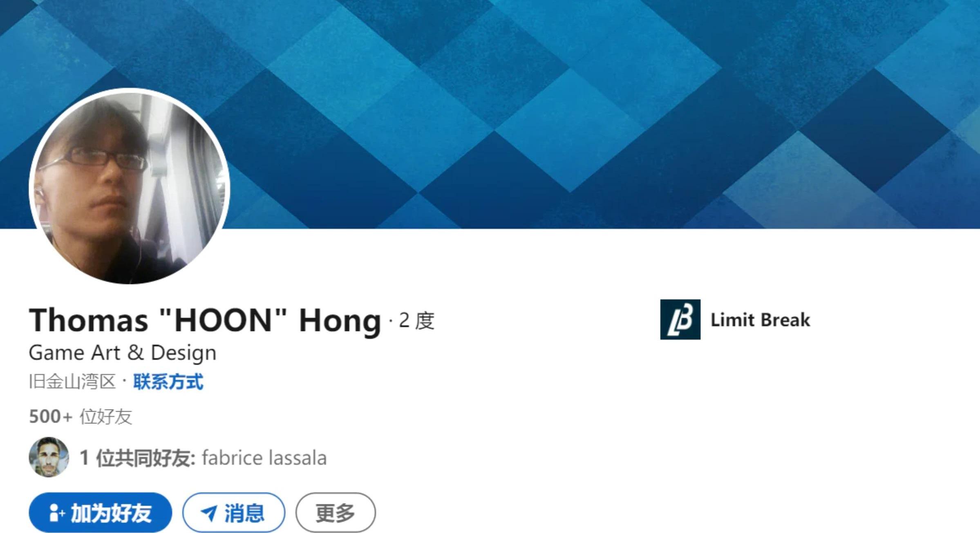Viewport: 980px width, 533px height.
Task: Click the word 更多 in the outlined button
Action: pyautogui.click(x=336, y=513)
